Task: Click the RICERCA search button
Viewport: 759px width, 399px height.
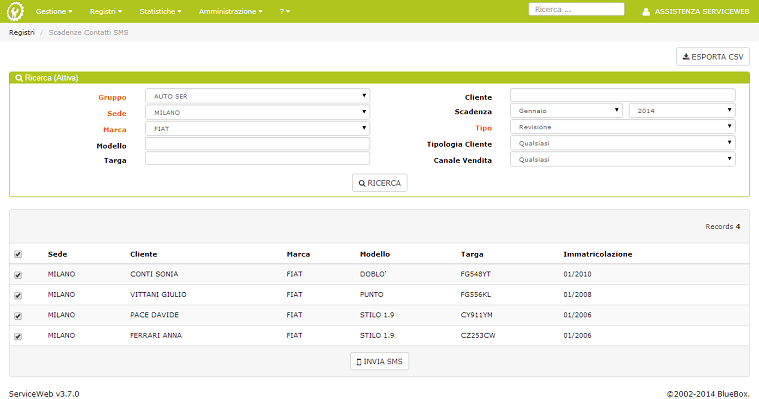Action: click(x=380, y=183)
